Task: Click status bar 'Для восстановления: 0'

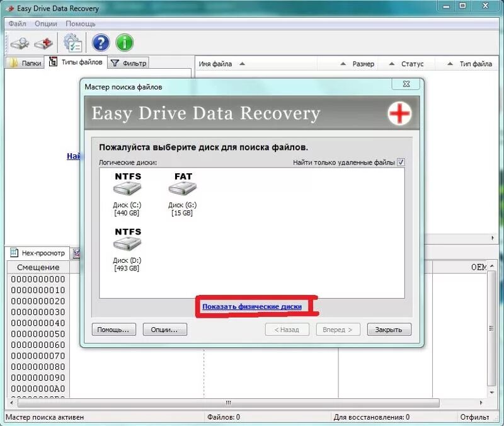Action: (372, 417)
